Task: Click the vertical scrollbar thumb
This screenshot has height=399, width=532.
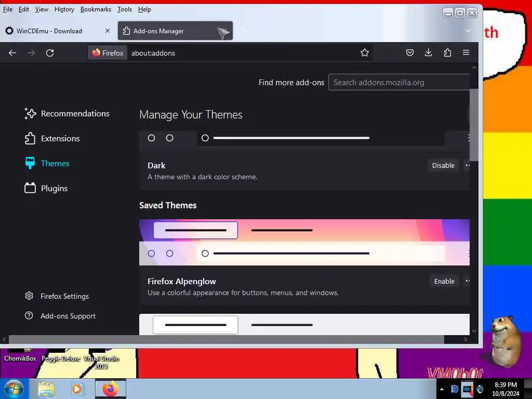Action: coord(474,125)
